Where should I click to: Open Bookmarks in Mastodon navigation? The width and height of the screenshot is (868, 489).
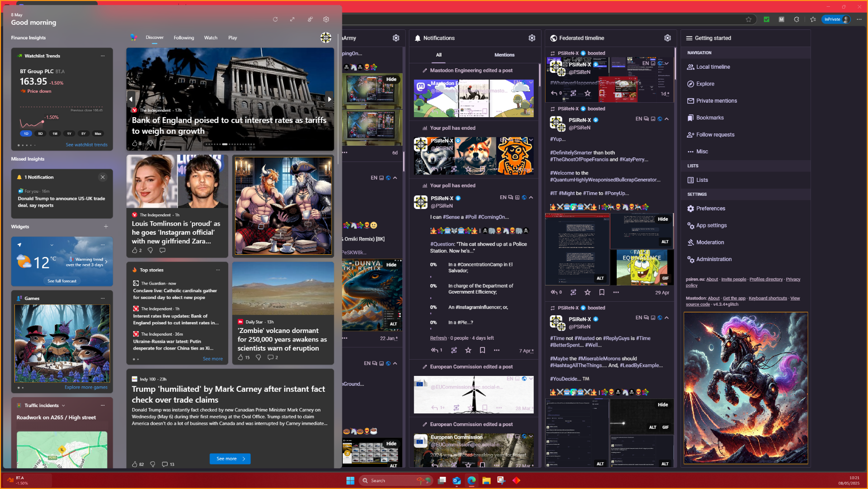[710, 118]
